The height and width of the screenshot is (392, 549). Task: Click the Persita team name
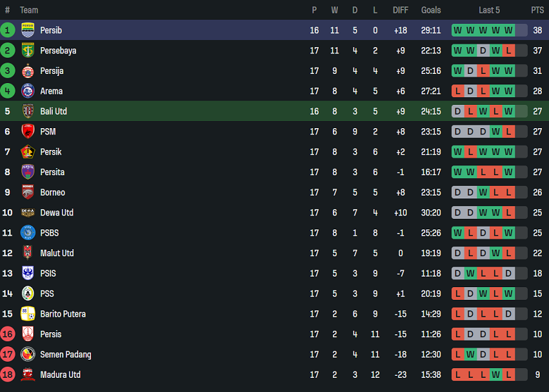coord(52,172)
